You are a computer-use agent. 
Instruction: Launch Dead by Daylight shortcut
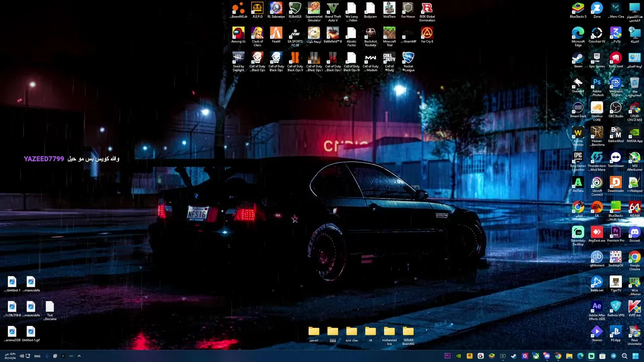(238, 62)
